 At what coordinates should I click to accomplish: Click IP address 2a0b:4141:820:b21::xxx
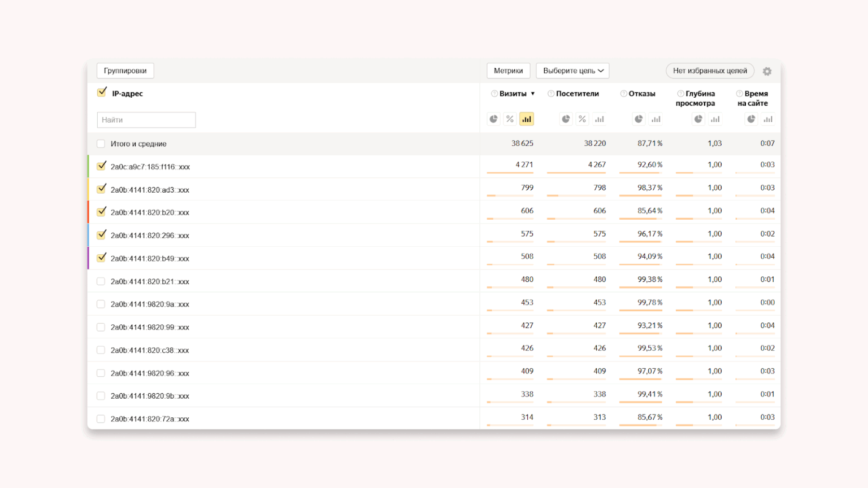pos(150,282)
